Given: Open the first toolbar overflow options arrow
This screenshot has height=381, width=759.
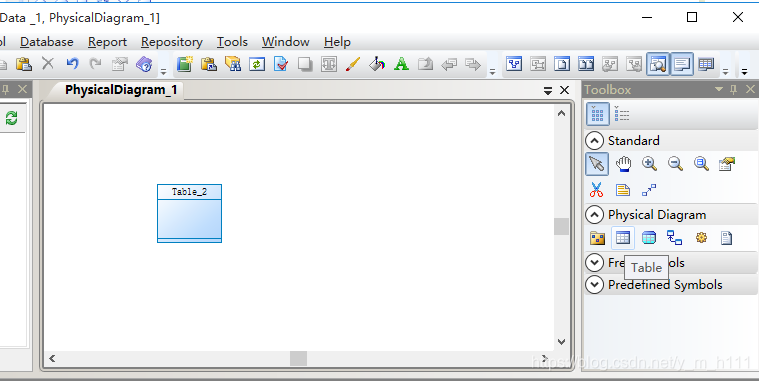Looking at the screenshot, I should tap(164, 72).
